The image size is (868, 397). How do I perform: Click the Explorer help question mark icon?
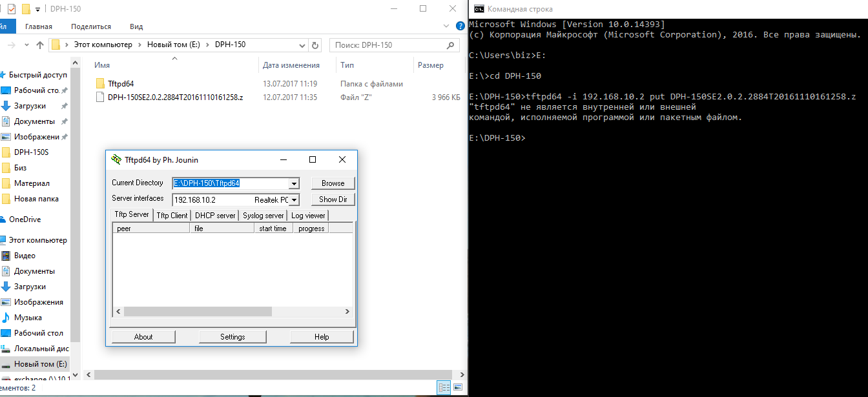pyautogui.click(x=459, y=26)
